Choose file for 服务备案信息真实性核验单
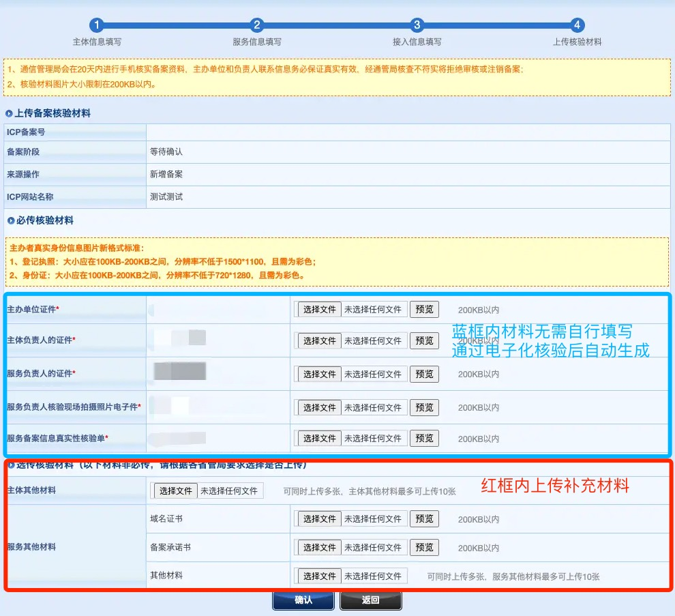 319,439
